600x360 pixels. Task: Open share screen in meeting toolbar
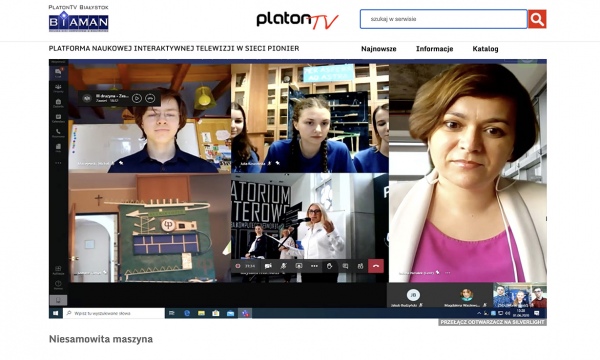click(298, 266)
